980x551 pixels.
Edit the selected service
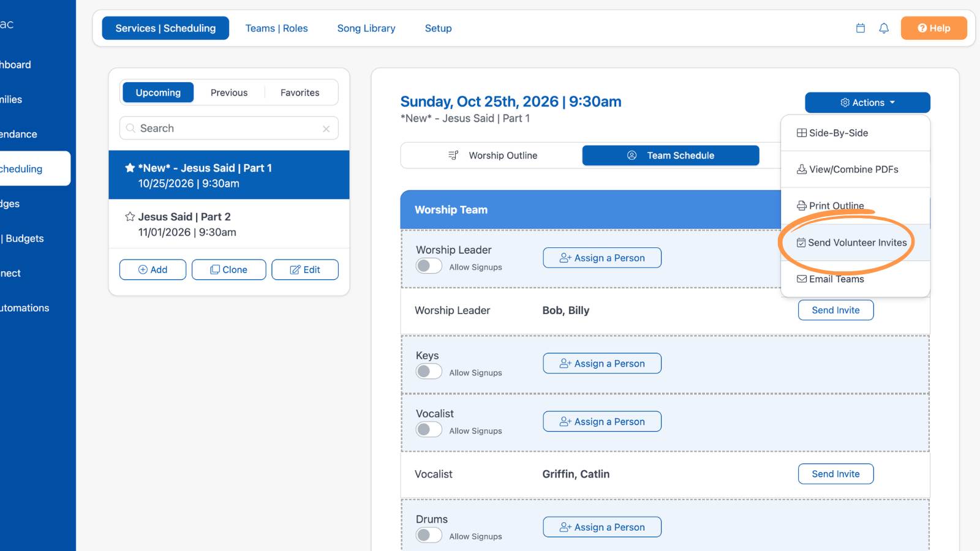pos(305,269)
